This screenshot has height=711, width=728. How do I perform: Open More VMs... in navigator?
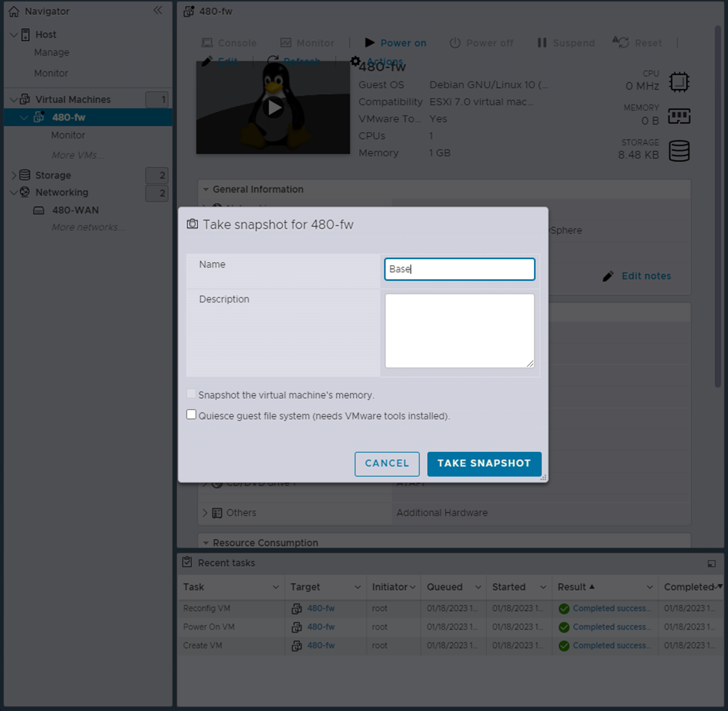[x=78, y=155]
